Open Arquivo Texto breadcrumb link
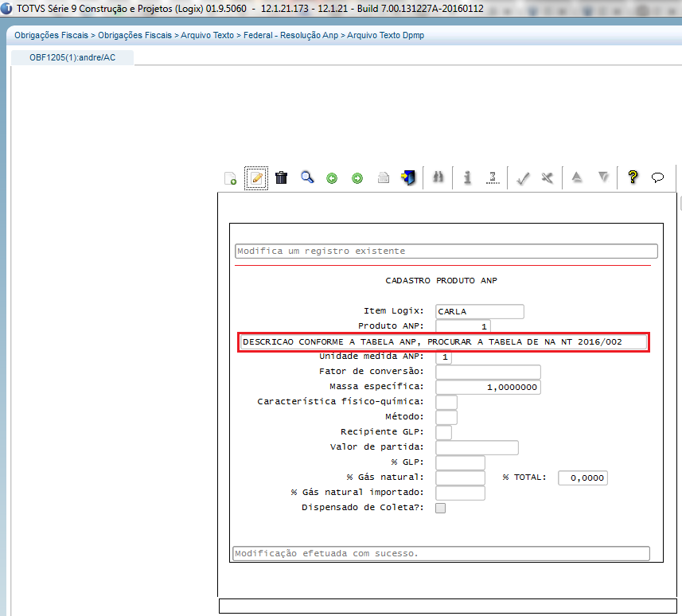 (207, 35)
